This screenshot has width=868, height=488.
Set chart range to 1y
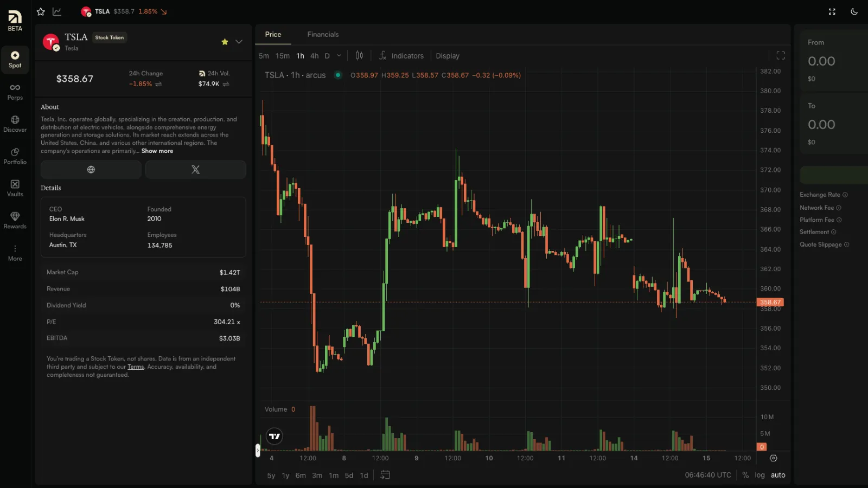tap(285, 476)
